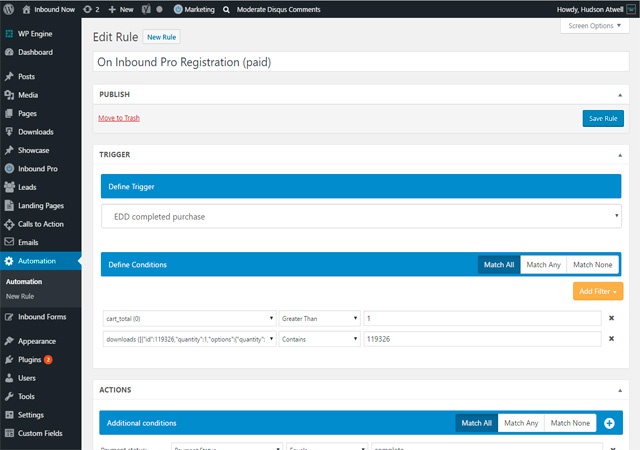640x450 pixels.
Task: Open the Dashboard sidebar icon
Action: [x=9, y=52]
